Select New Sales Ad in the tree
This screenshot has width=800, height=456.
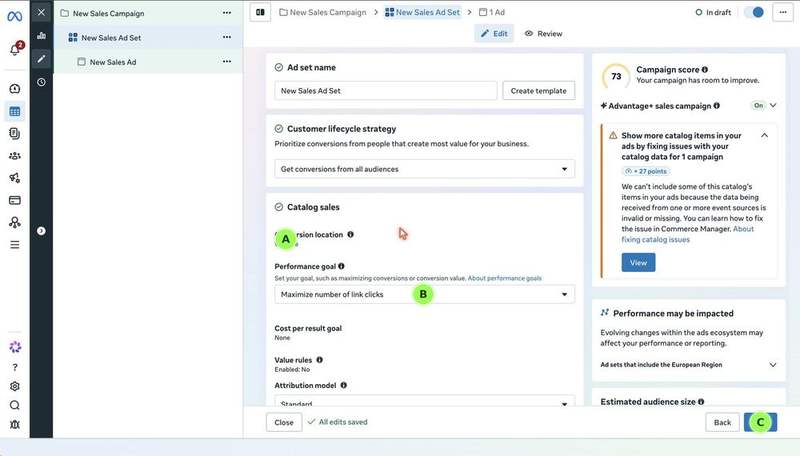pos(113,62)
